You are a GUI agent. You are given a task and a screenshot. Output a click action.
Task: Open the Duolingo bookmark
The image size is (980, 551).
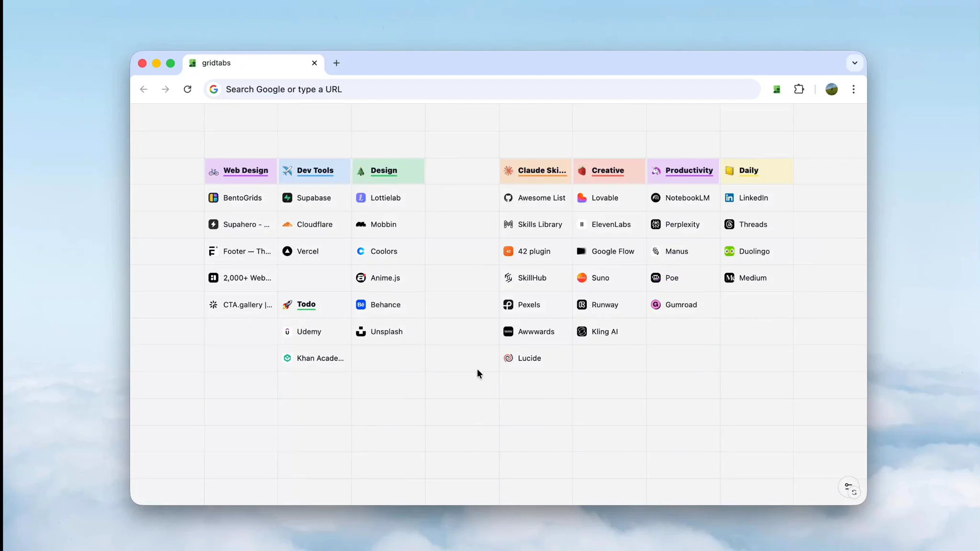point(754,251)
